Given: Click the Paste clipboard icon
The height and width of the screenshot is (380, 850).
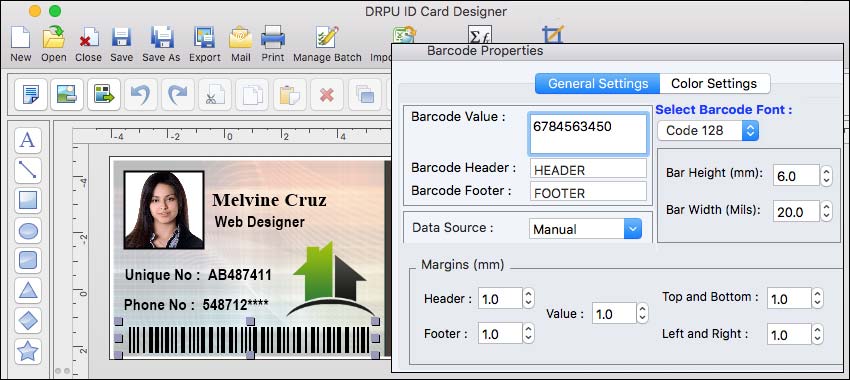Looking at the screenshot, I should (x=289, y=95).
